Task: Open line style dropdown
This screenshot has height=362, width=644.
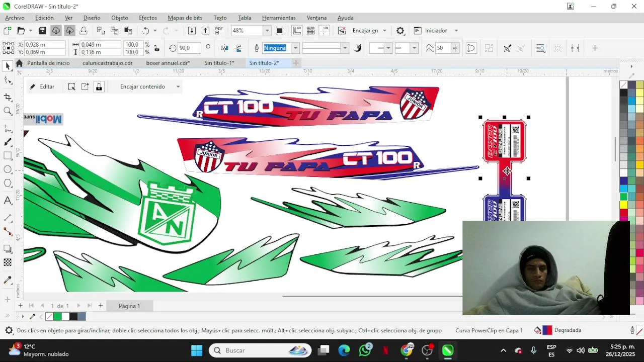Action: coord(345,48)
